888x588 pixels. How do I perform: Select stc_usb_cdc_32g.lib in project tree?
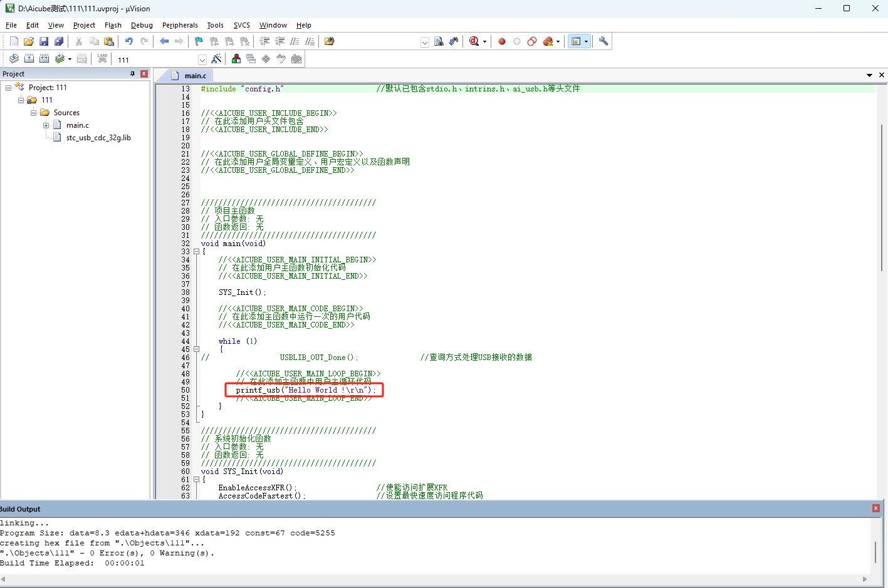(x=98, y=138)
